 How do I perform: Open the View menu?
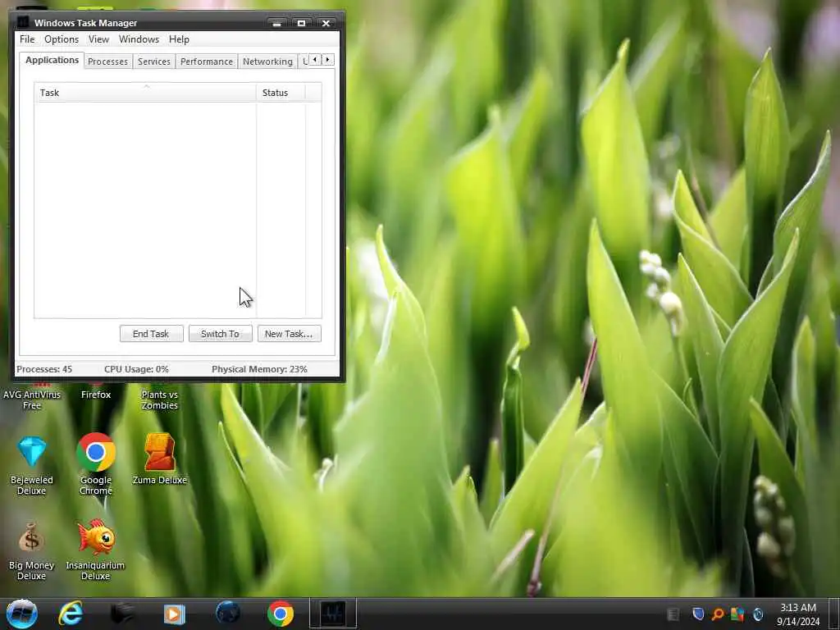tap(98, 39)
